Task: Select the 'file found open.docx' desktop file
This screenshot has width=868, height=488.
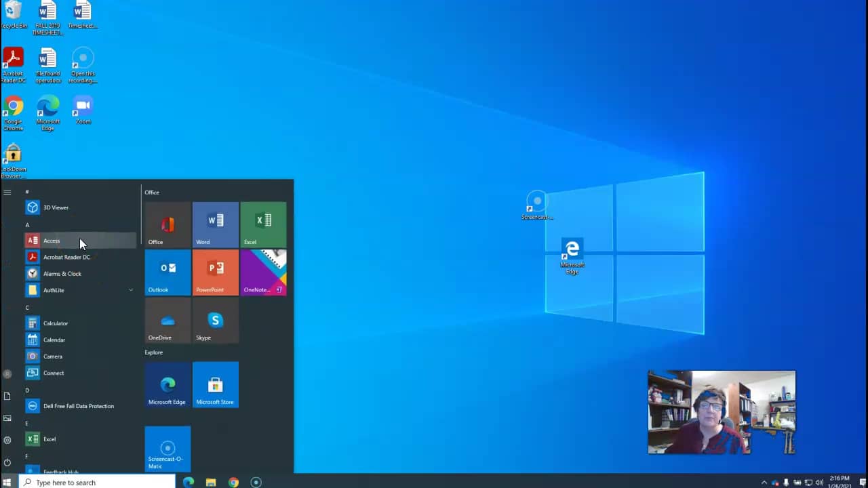Action: click(48, 65)
